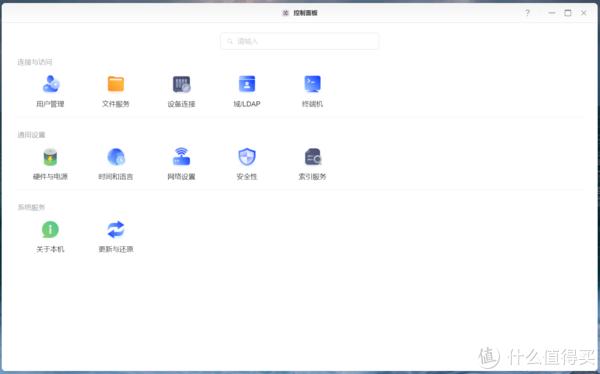Open 文件服务 file services
Image resolution: width=600 pixels, height=374 pixels.
(x=116, y=91)
